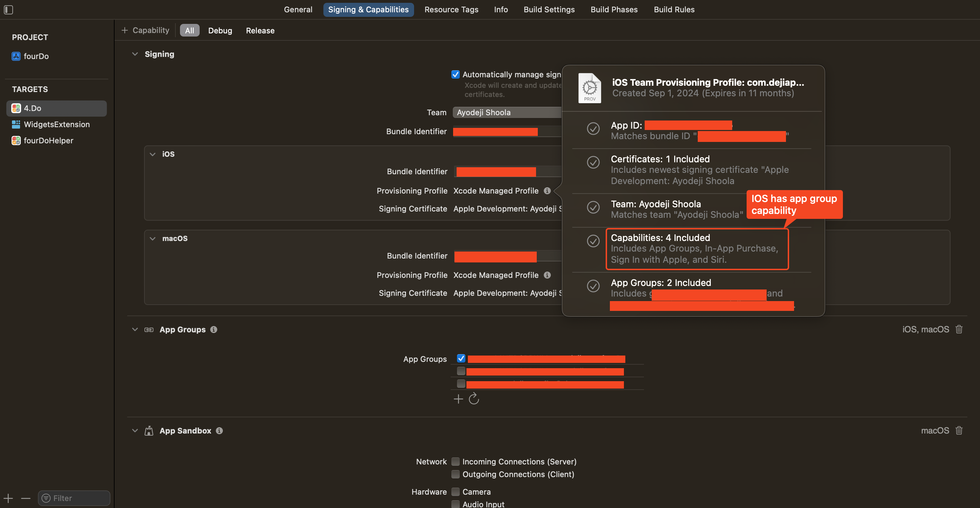Select the 4.Do target icon

pos(16,108)
